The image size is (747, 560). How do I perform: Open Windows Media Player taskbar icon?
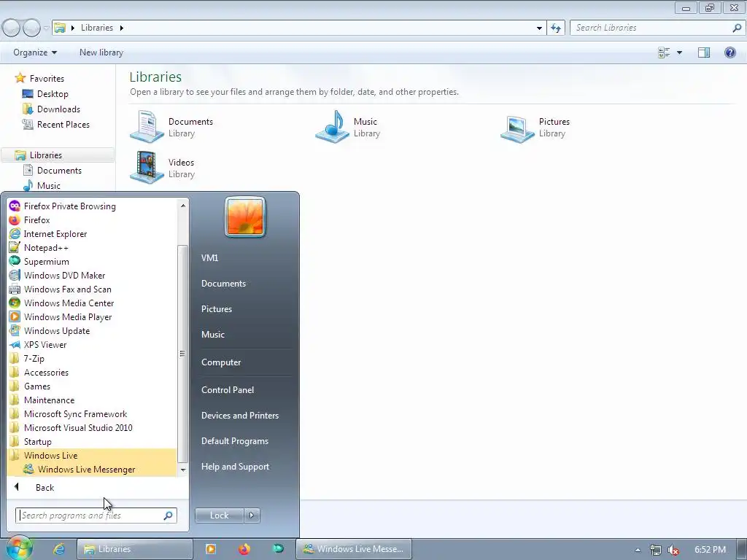[x=211, y=549]
